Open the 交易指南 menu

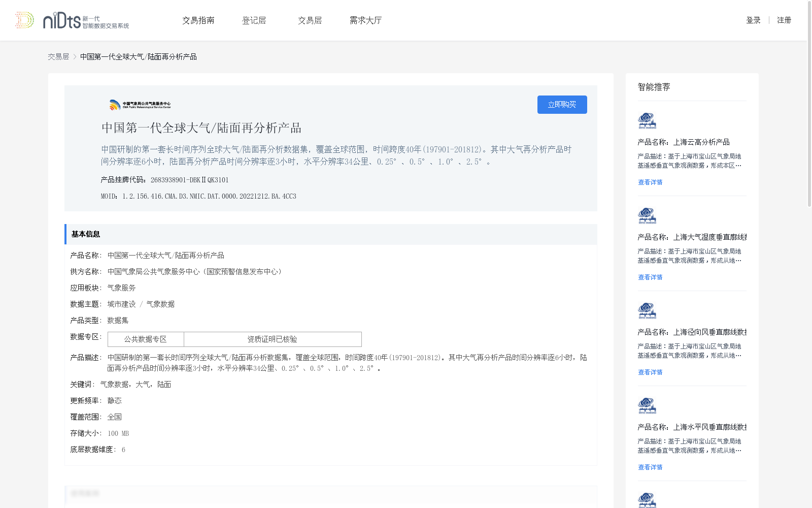[x=198, y=20]
